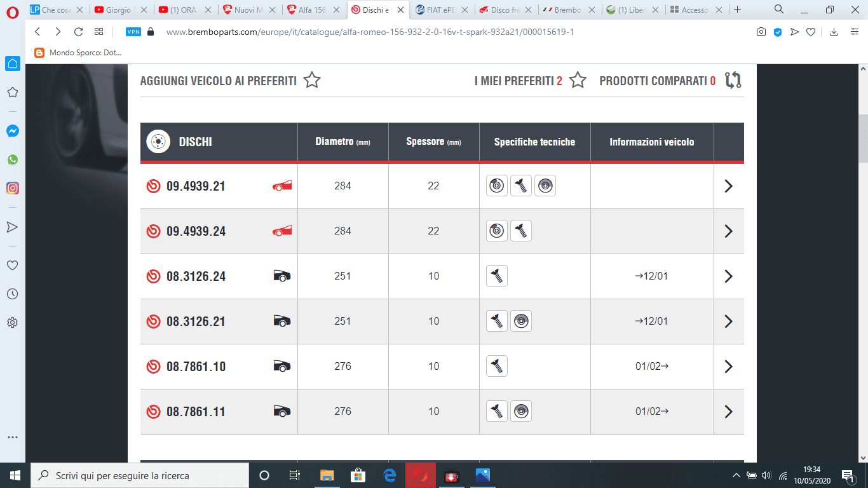This screenshot has height=488, width=868.
Task: Open easy setup sliders icon
Action: coord(855,32)
